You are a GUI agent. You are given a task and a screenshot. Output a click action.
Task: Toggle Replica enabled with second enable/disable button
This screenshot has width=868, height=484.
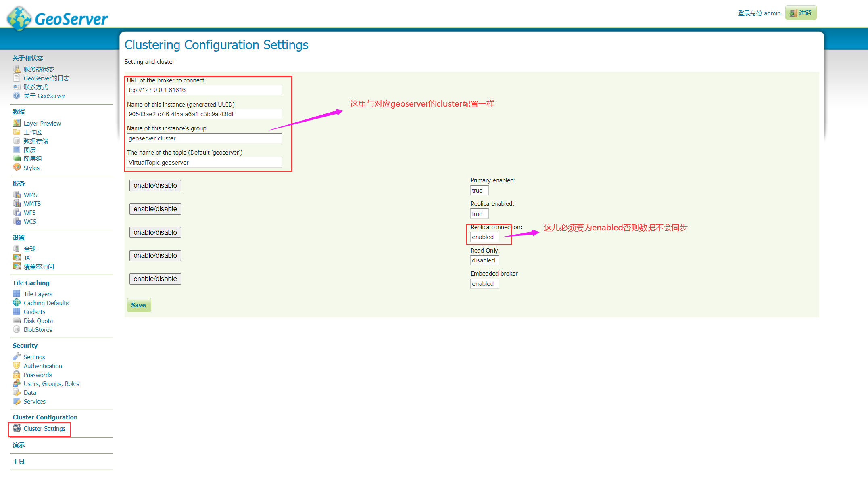(x=155, y=209)
